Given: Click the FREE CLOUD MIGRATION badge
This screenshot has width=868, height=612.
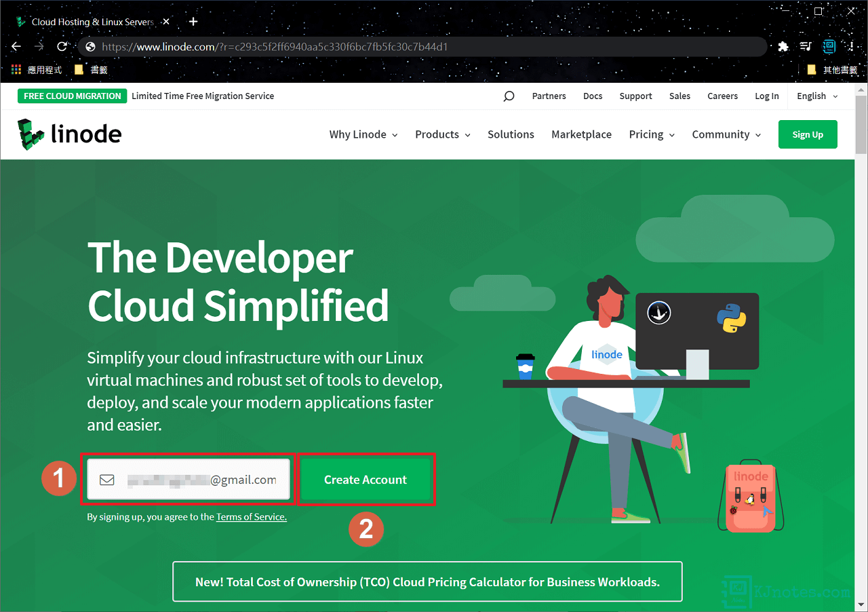Looking at the screenshot, I should coord(72,96).
